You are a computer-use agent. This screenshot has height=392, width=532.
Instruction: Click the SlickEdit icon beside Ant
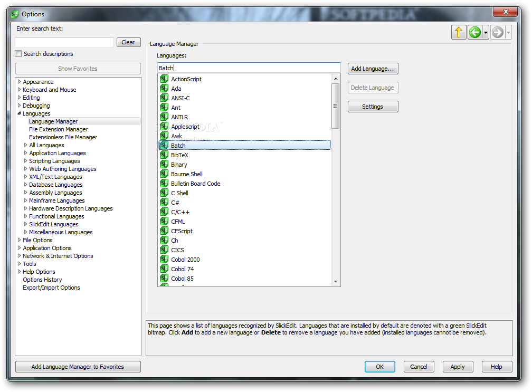tap(164, 107)
